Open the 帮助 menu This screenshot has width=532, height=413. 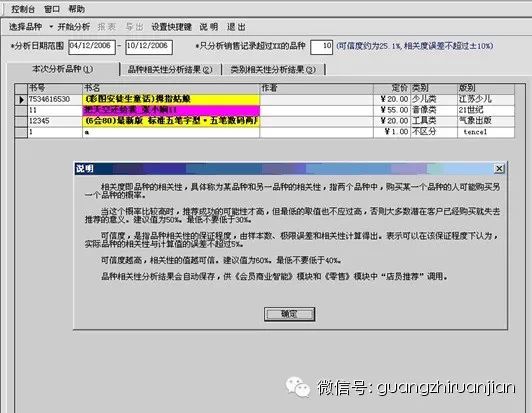(x=77, y=9)
